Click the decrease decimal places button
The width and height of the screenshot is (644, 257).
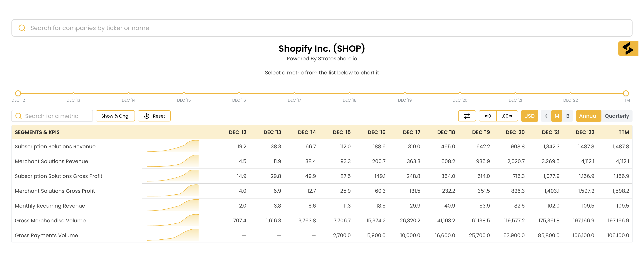point(487,116)
